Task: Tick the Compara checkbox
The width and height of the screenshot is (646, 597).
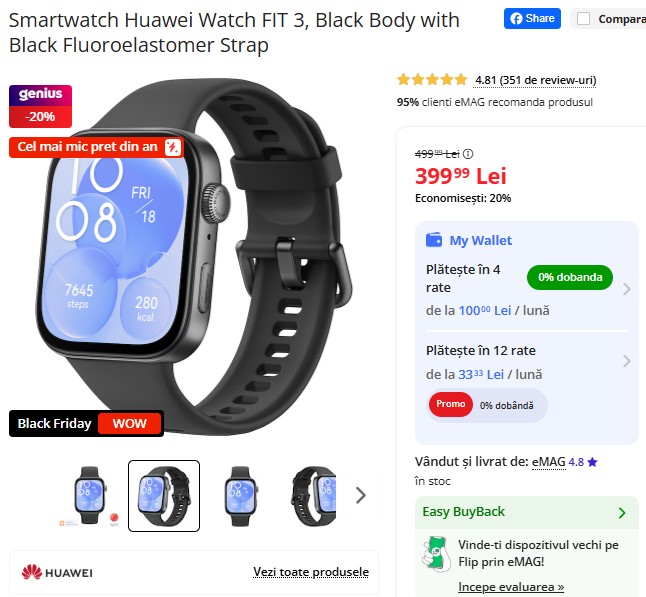Action: [x=583, y=19]
